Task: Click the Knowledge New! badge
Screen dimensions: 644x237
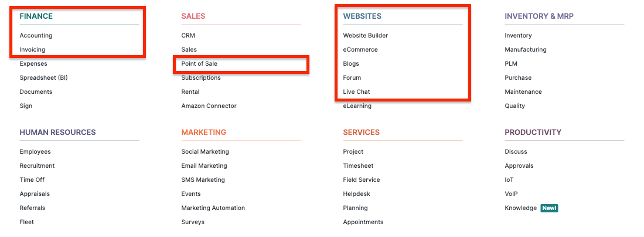Action: coord(549,208)
